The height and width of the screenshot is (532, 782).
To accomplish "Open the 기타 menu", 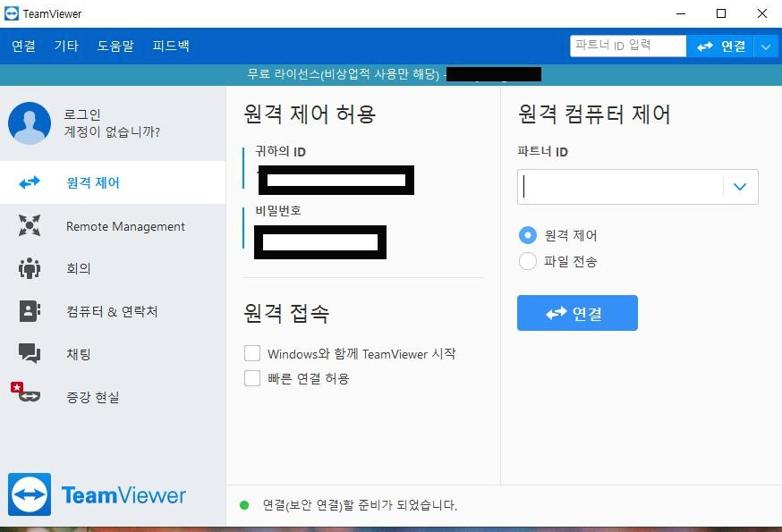I will click(66, 46).
